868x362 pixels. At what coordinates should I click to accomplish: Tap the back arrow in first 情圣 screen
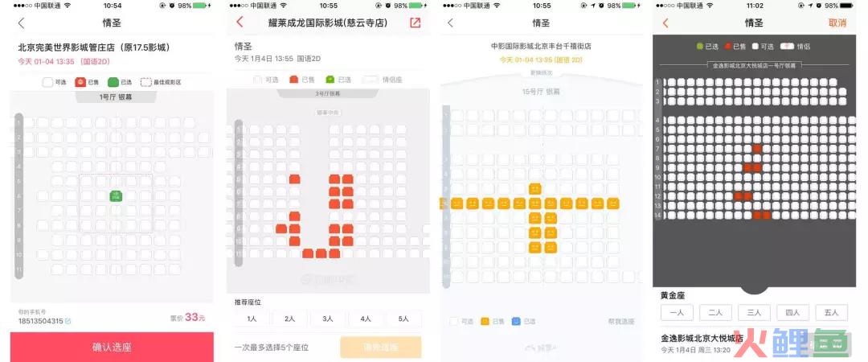click(x=21, y=23)
